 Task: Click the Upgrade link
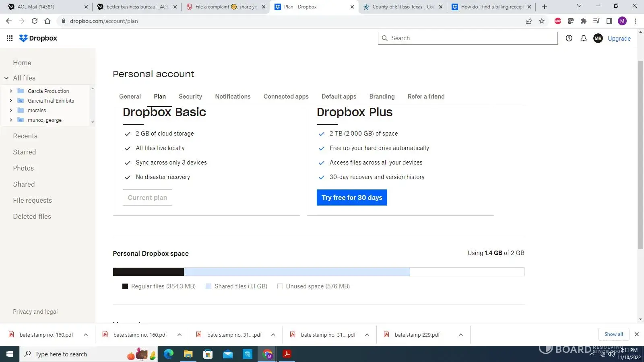[619, 39]
